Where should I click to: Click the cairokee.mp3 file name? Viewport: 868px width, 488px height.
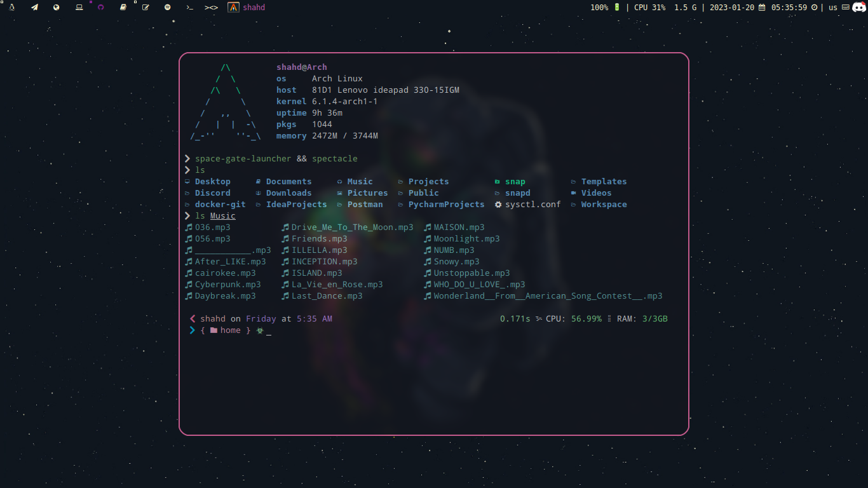tap(226, 273)
